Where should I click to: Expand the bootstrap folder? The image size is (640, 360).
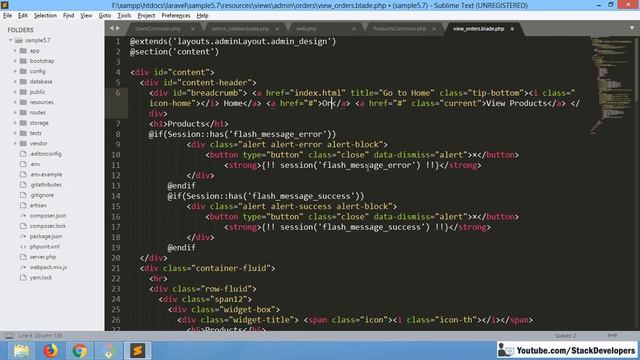[15, 61]
